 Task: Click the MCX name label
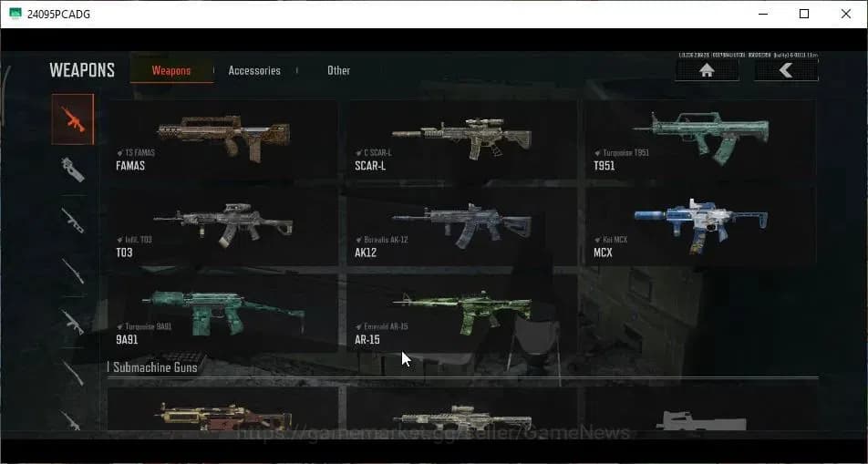point(603,253)
